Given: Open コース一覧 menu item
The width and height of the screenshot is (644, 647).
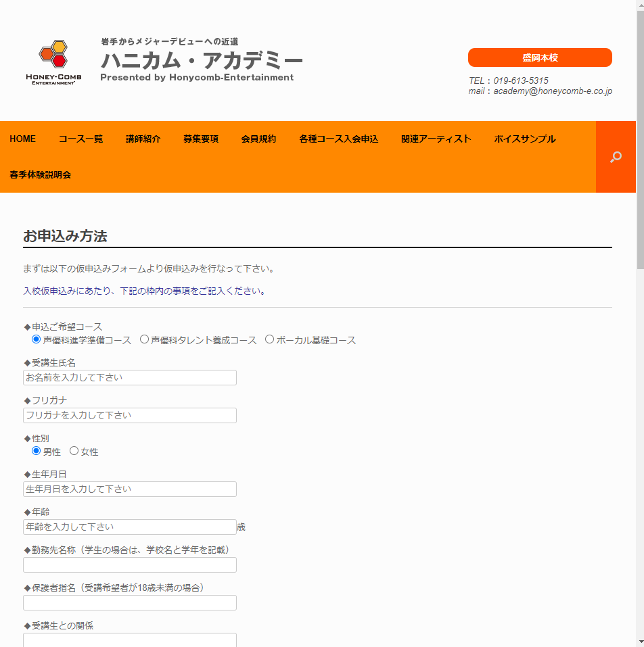Looking at the screenshot, I should (x=81, y=139).
